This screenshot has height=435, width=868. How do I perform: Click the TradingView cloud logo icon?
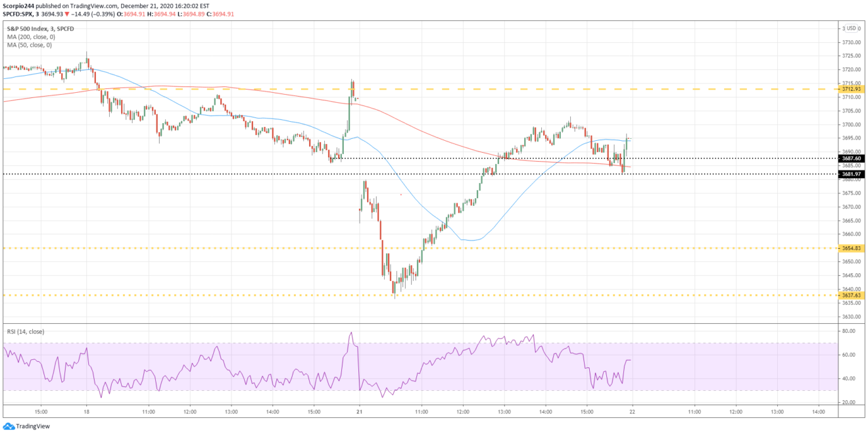click(9, 426)
